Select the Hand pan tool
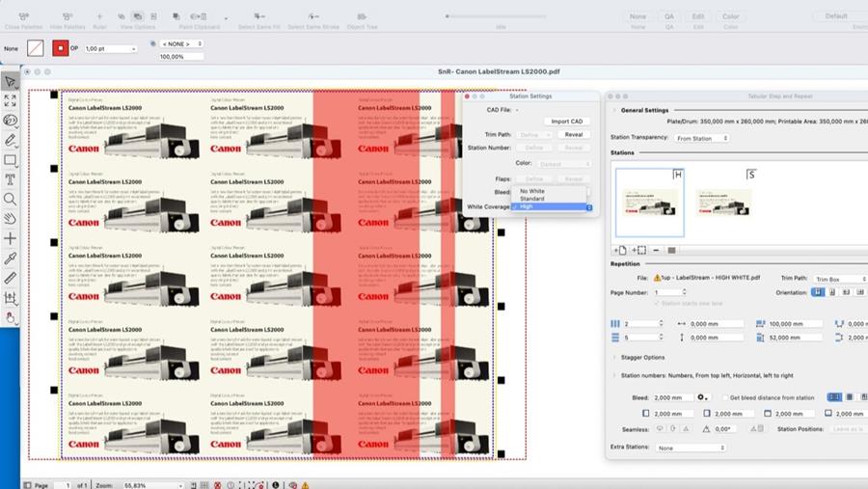 (10, 219)
